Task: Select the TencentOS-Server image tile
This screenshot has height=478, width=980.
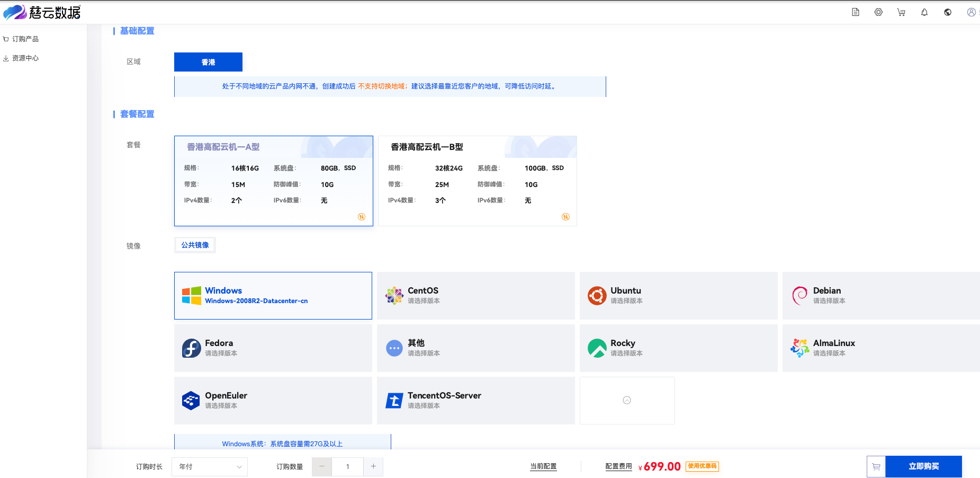Action: pos(476,401)
